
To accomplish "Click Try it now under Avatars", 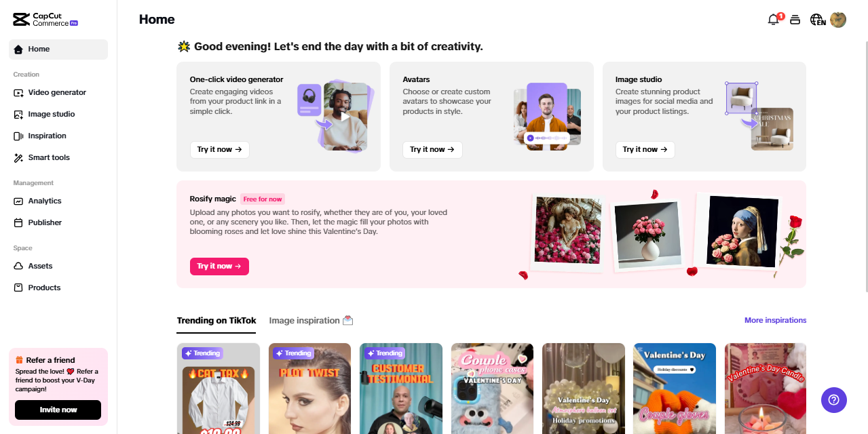I will click(432, 149).
